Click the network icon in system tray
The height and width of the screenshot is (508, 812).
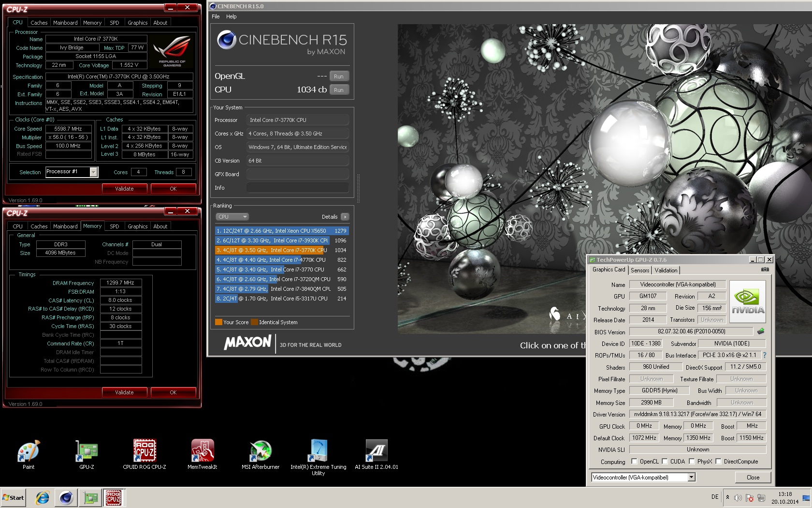761,498
